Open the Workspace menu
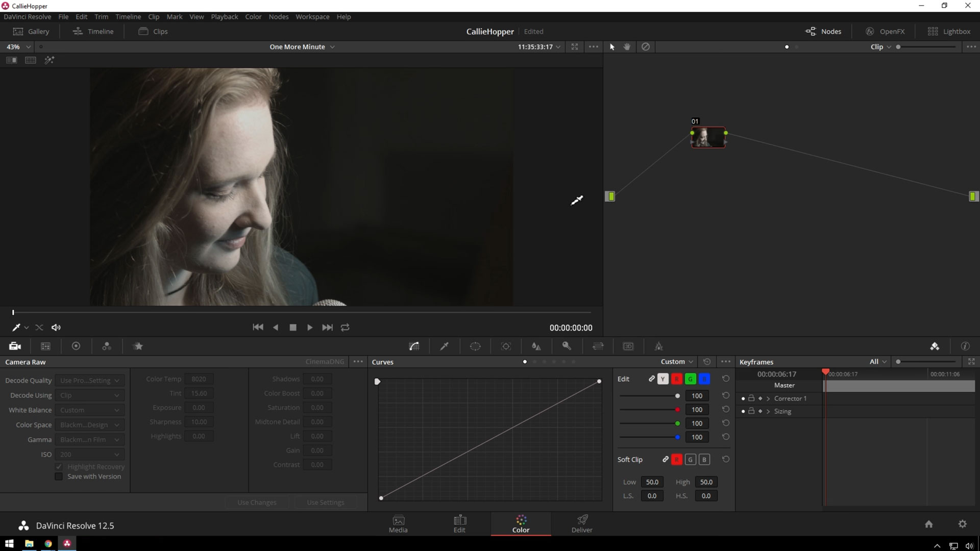980x551 pixels. (312, 17)
